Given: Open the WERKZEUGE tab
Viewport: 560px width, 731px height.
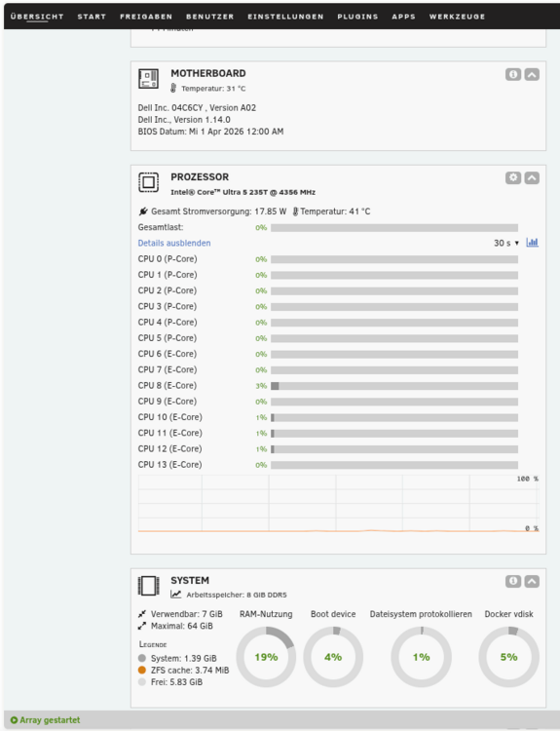Looking at the screenshot, I should [457, 17].
